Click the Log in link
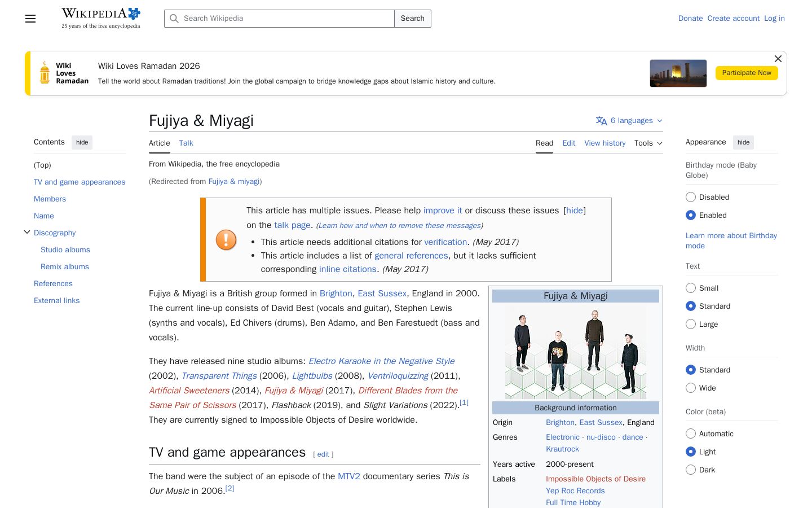Viewport: 812px width, 508px height. click(x=775, y=18)
